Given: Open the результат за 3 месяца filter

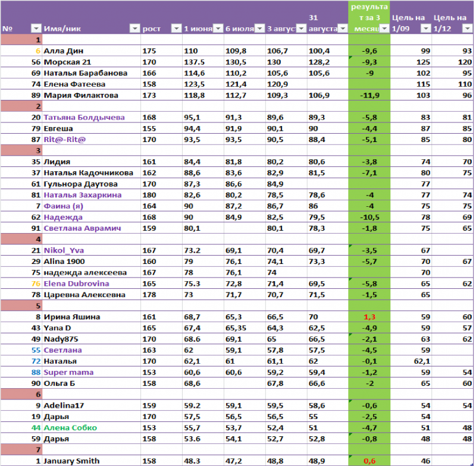Looking at the screenshot, I should coord(384,29).
